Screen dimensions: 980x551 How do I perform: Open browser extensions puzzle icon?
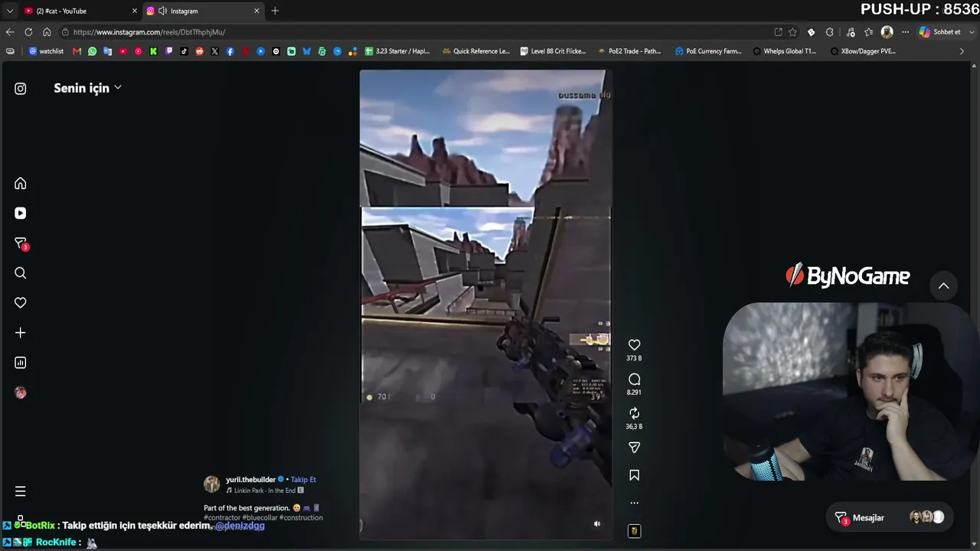[830, 32]
